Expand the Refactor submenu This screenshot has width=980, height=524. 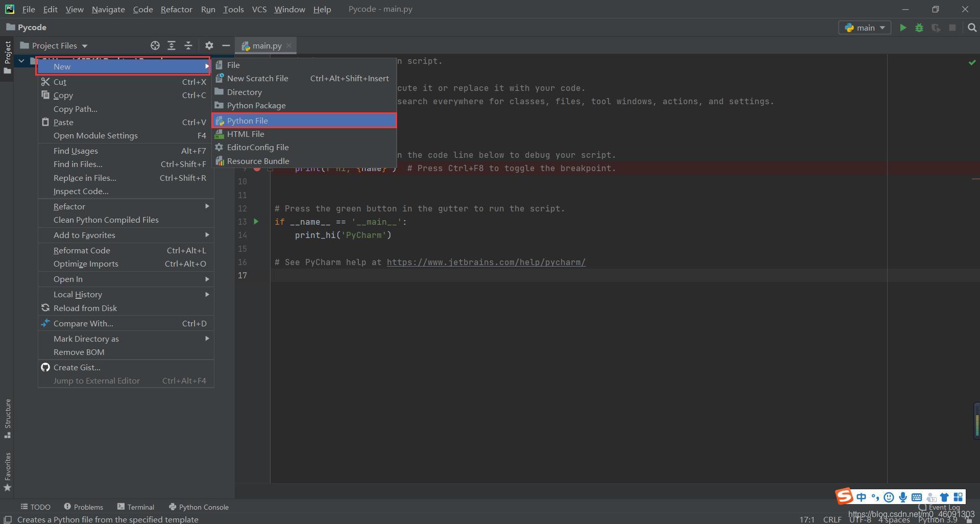pos(126,206)
